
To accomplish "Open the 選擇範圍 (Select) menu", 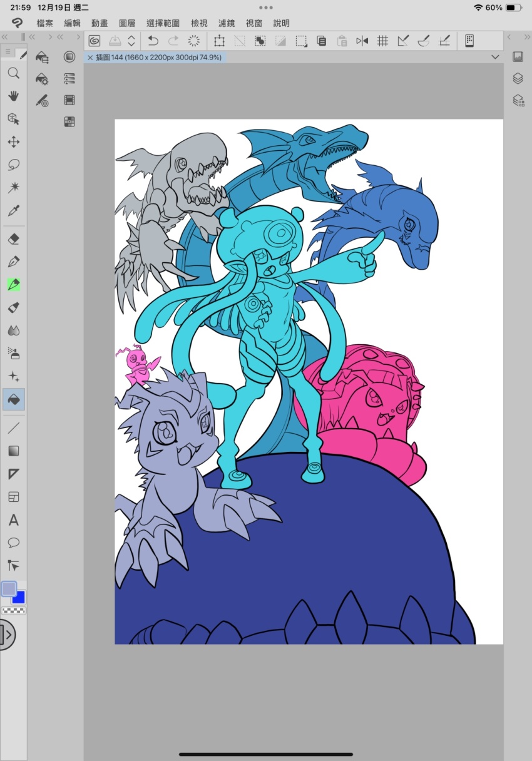I will coord(163,23).
